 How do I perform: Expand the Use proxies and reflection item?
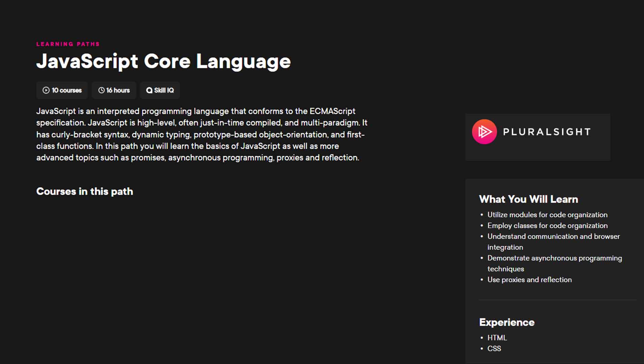point(529,280)
